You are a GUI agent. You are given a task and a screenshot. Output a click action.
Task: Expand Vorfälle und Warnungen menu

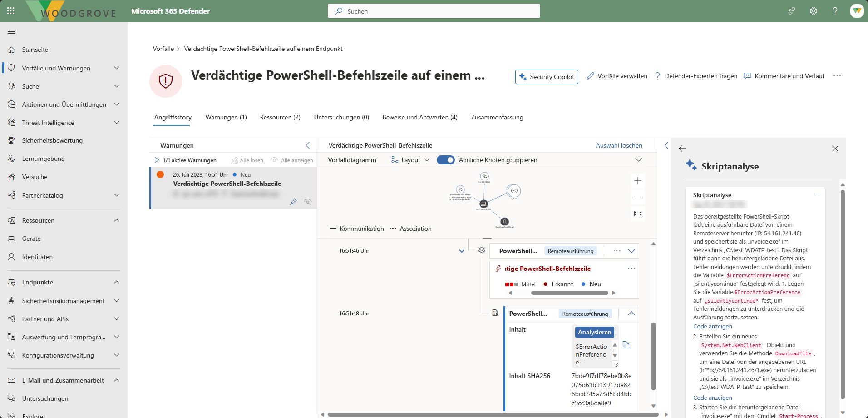pyautogui.click(x=117, y=68)
